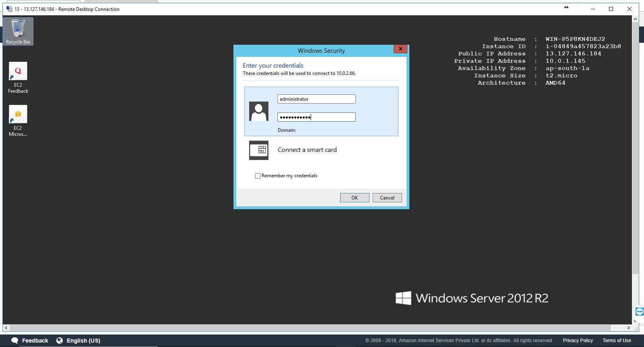Focus the password input field
Image resolution: width=644 pixels, height=347 pixels.
click(x=316, y=117)
